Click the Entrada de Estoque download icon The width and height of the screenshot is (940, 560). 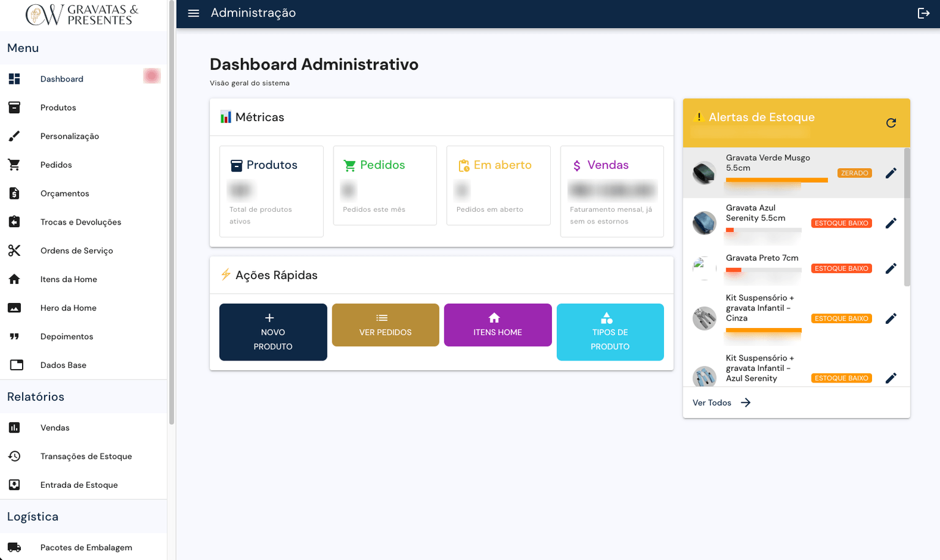(x=14, y=485)
